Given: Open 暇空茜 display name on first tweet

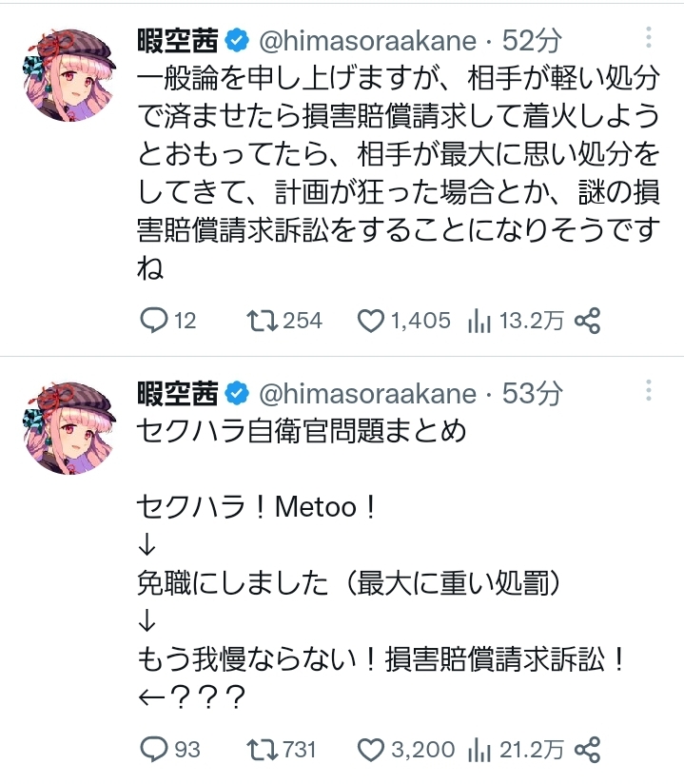Looking at the screenshot, I should coord(179,40).
